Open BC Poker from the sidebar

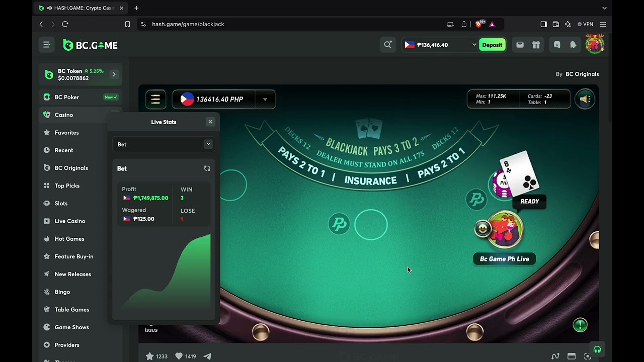pos(80,97)
